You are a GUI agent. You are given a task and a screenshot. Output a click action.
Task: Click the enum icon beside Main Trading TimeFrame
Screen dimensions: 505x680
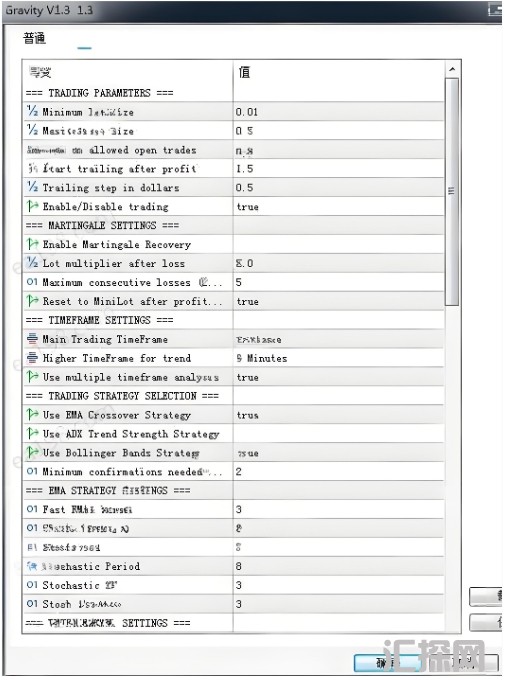point(33,338)
